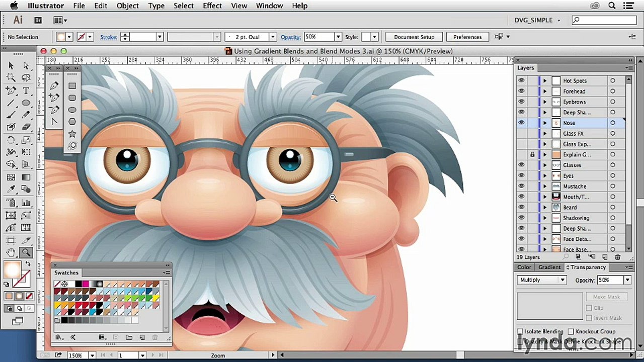Choose the Add Anchor Point tool
Screen dimensions: 644x362
55,98
